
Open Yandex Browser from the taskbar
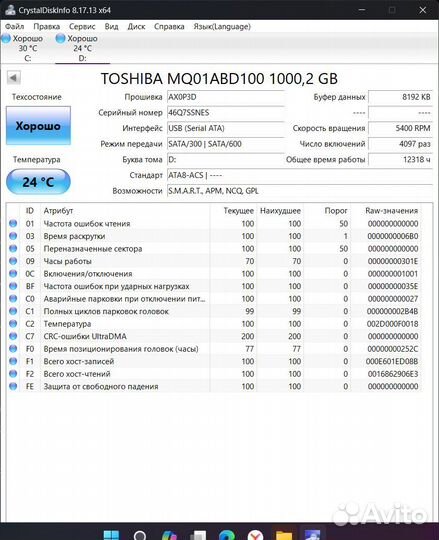pyautogui.click(x=255, y=536)
